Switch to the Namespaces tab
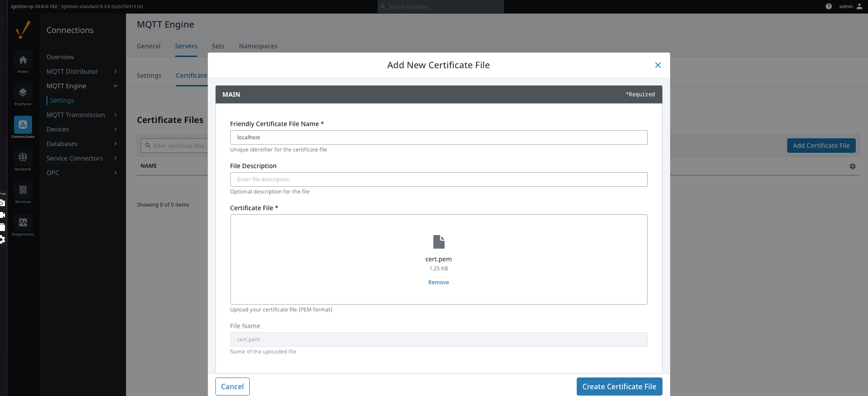868x396 pixels. click(x=258, y=46)
